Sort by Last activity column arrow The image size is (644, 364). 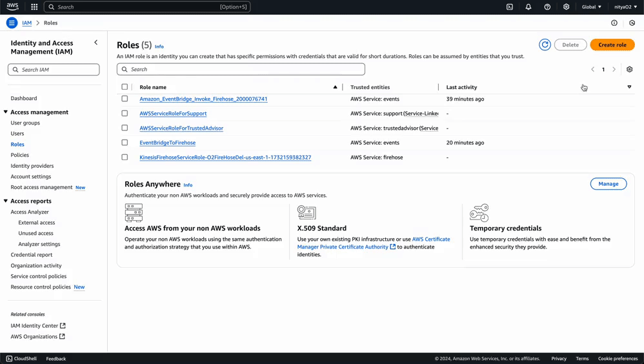(629, 87)
